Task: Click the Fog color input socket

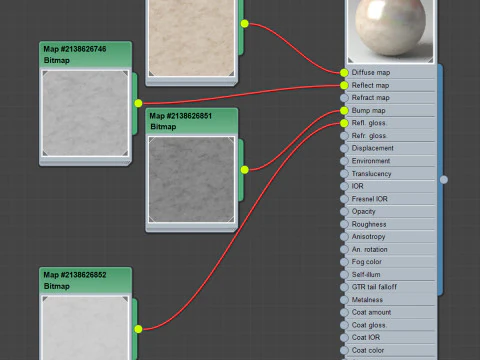Action: pos(344,262)
